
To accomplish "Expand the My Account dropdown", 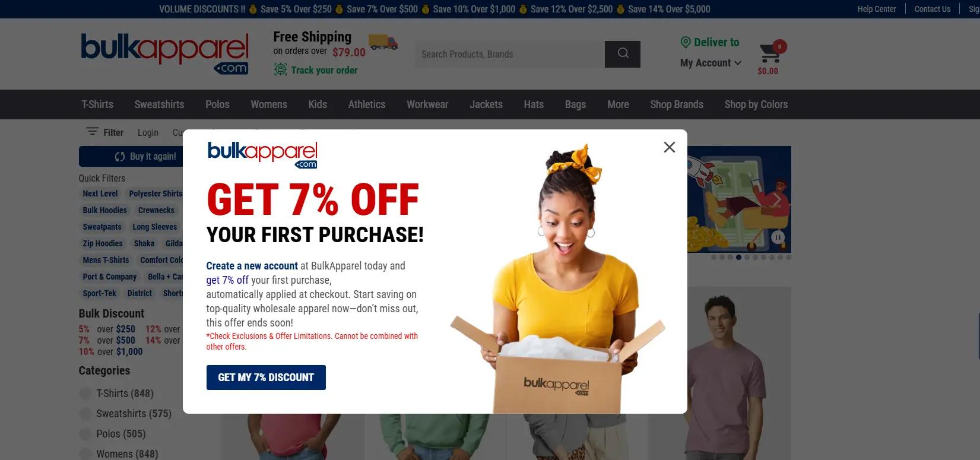I will tap(711, 63).
